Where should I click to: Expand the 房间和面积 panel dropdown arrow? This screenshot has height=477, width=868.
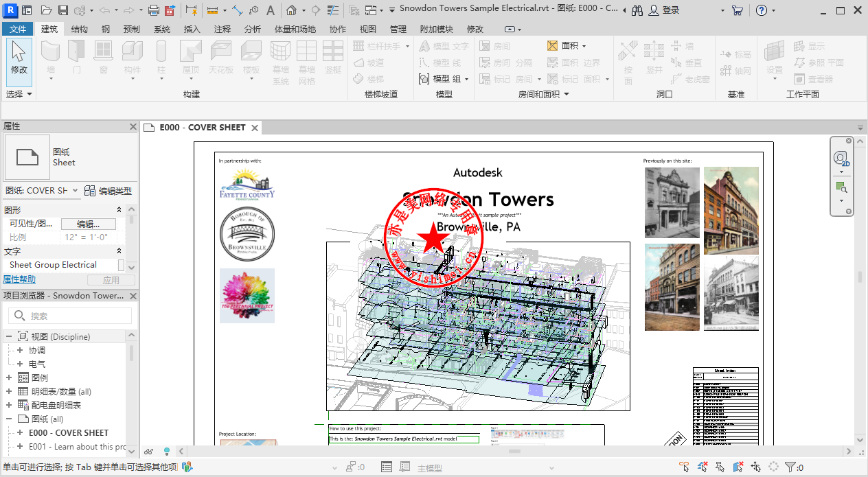tap(567, 95)
